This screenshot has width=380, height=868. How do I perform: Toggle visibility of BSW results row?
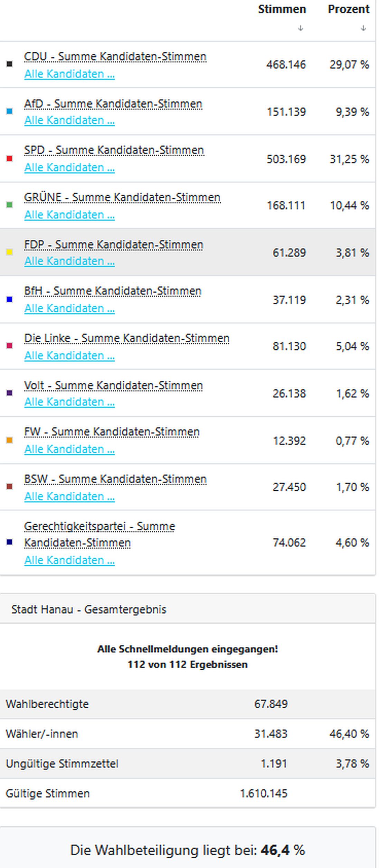(115, 479)
